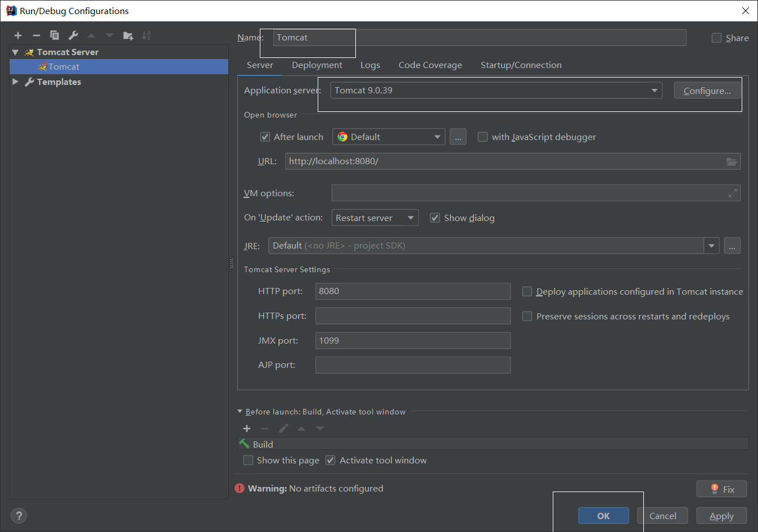The height and width of the screenshot is (532, 758).
Task: Open the browse URL folder icon in the URL field
Action: tap(731, 161)
